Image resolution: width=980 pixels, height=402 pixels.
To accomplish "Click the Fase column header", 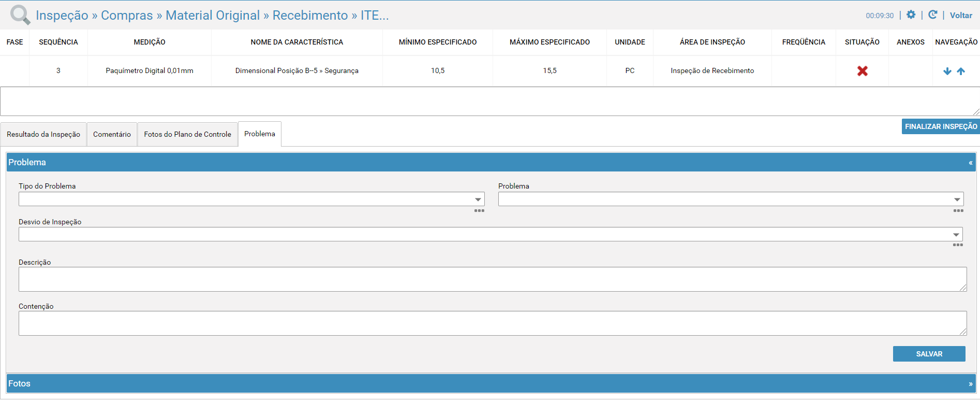I will 14,42.
